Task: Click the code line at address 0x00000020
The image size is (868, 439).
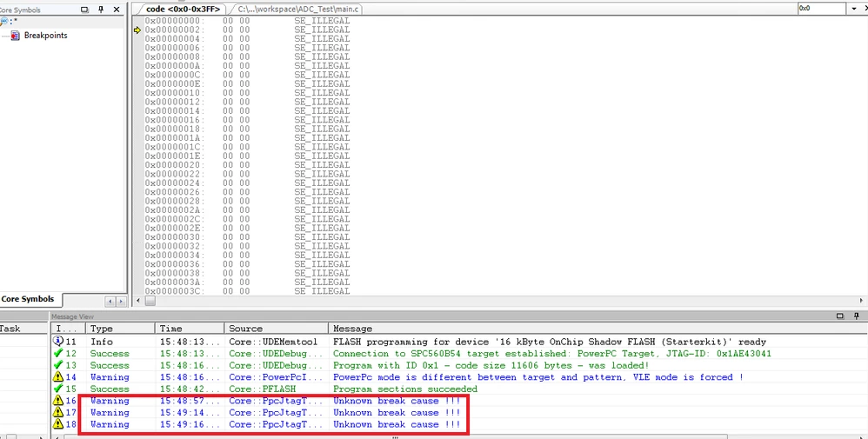Action: coord(248,165)
